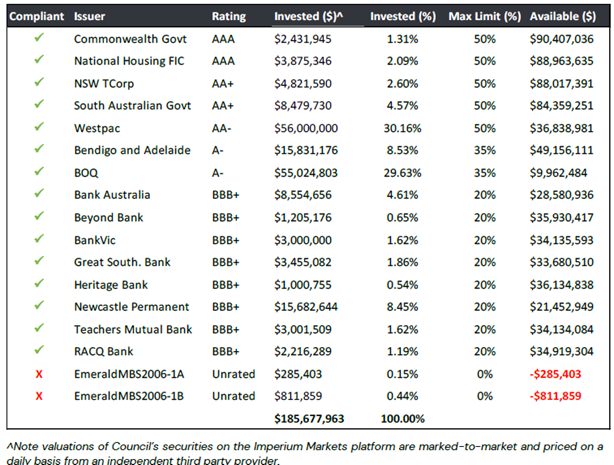
Task: Click the Available ($) column header
Action: pyautogui.click(x=566, y=17)
